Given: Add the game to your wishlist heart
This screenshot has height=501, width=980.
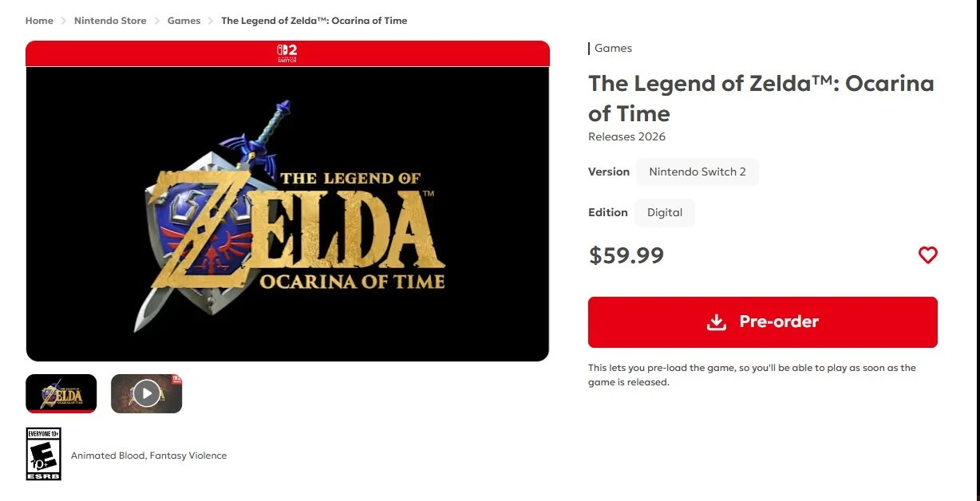Looking at the screenshot, I should (x=927, y=255).
